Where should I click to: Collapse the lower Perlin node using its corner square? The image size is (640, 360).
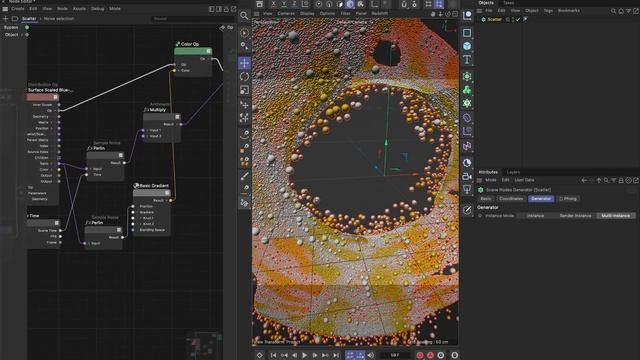point(119,230)
